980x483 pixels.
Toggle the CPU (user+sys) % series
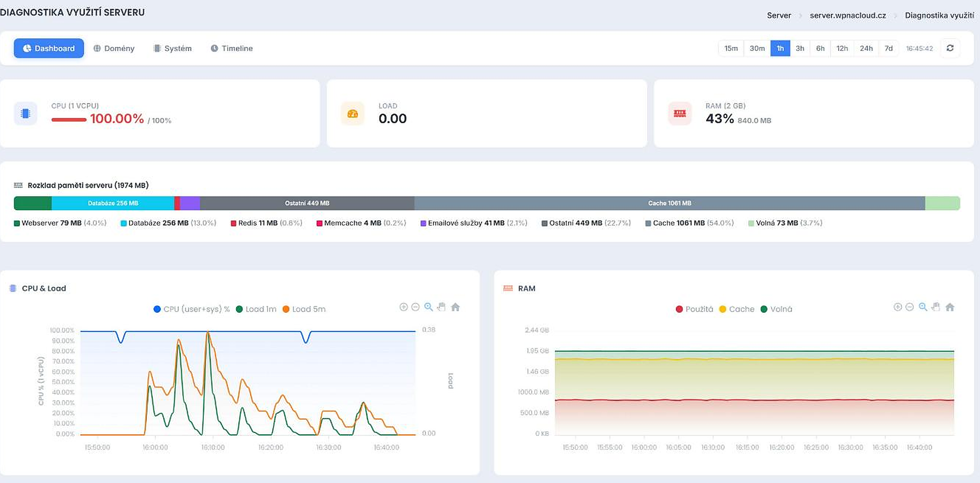click(192, 309)
